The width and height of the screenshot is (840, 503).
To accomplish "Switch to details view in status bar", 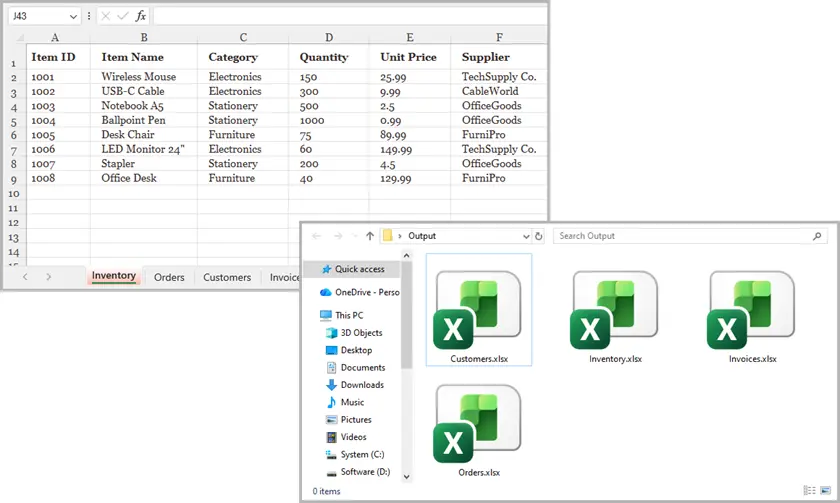I will click(x=809, y=491).
